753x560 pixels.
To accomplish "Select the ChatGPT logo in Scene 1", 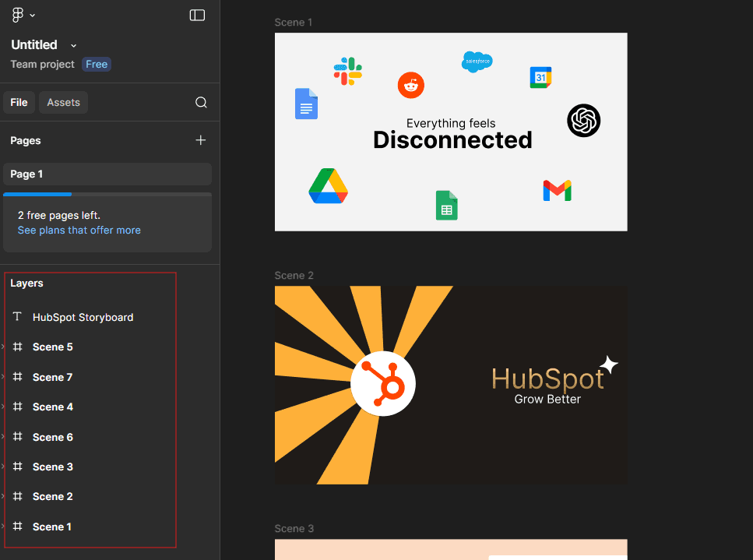I will tap(583, 121).
